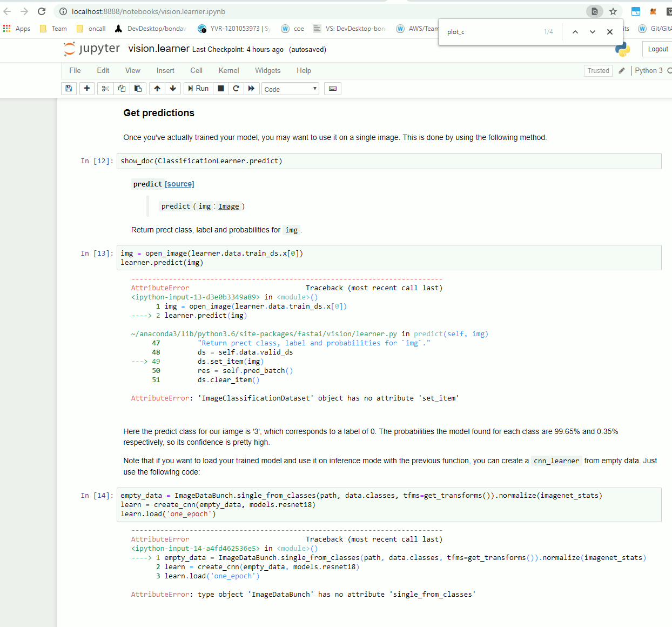The image size is (672, 627).
Task: Cut selected cells with scissors icon
Action: (x=105, y=89)
